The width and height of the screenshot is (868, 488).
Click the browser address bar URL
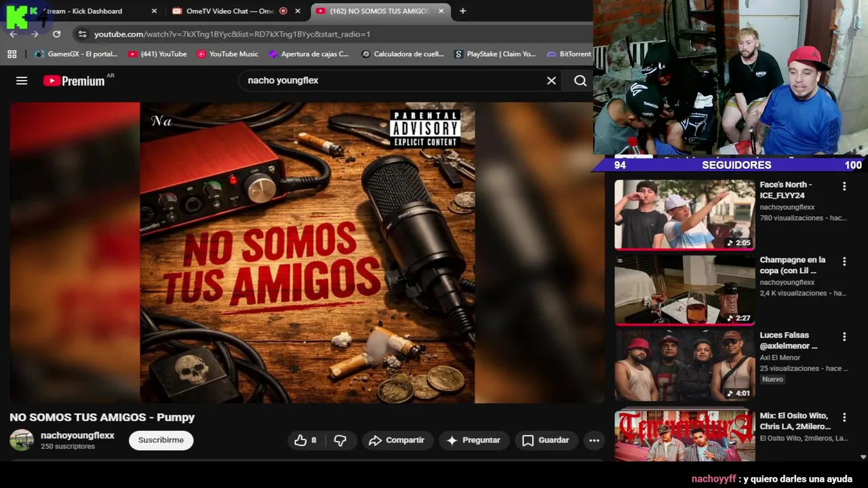(x=232, y=34)
